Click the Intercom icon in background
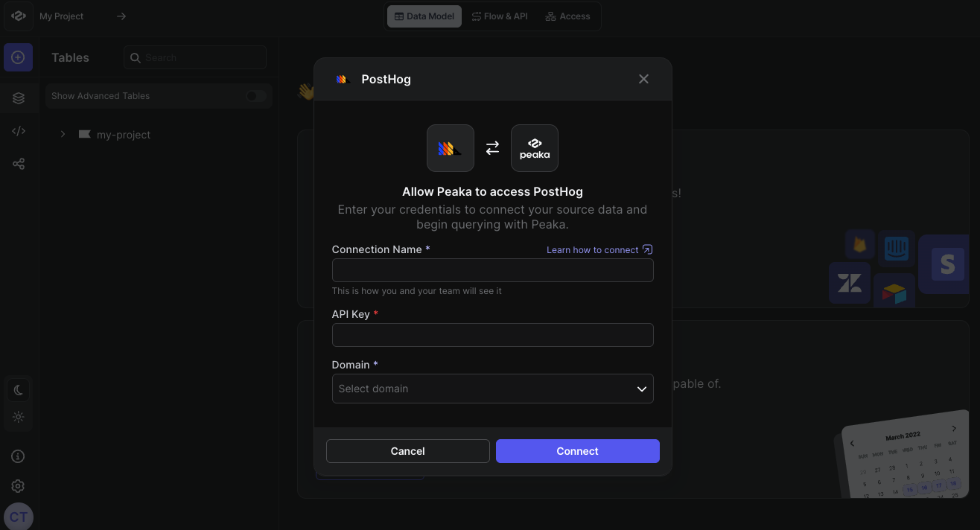Image resolution: width=980 pixels, height=530 pixels. click(897, 249)
